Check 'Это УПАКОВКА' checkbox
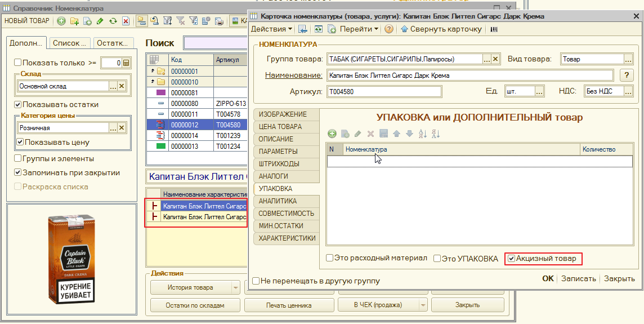Screen dimensions: 644x324 point(437,259)
